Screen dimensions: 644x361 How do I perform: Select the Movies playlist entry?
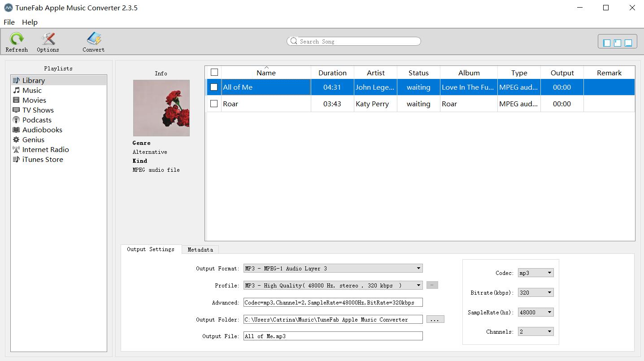[x=59, y=100]
